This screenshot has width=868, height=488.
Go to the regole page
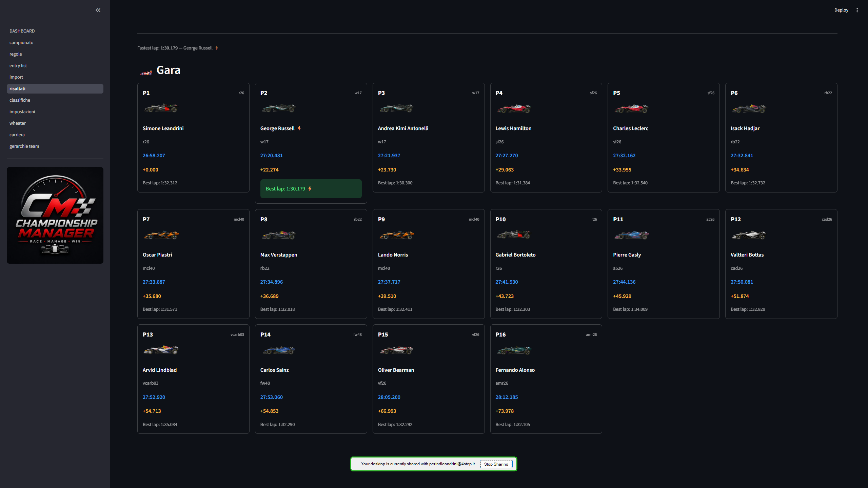(55, 54)
